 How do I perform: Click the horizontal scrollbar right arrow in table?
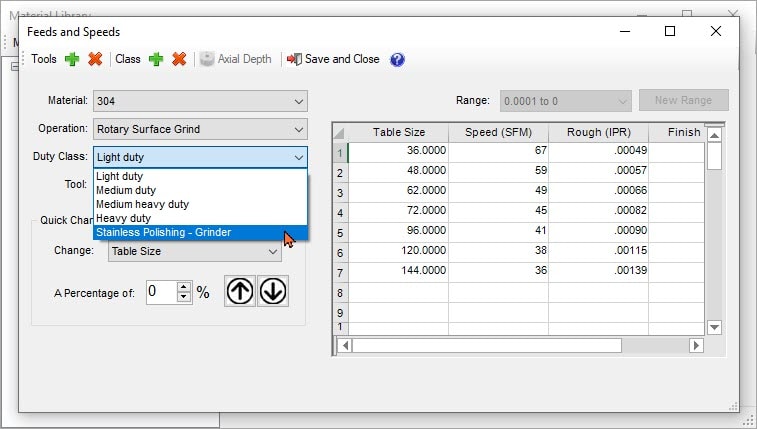[x=697, y=345]
